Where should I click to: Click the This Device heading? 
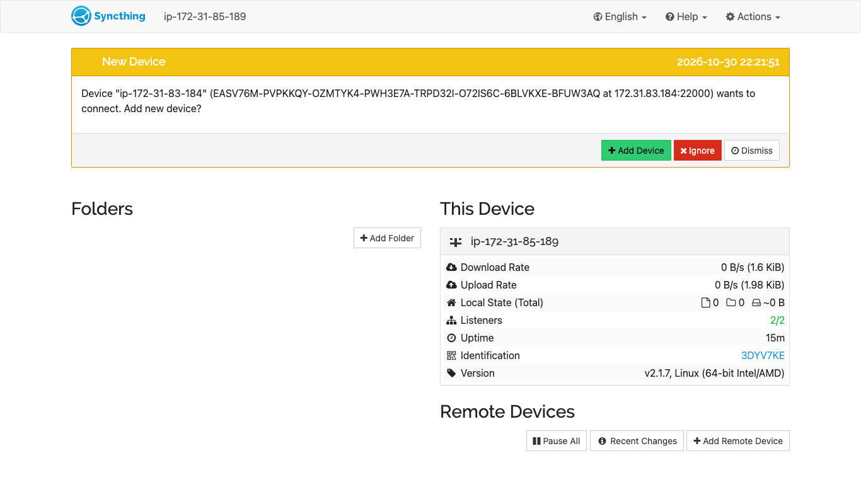click(x=487, y=209)
